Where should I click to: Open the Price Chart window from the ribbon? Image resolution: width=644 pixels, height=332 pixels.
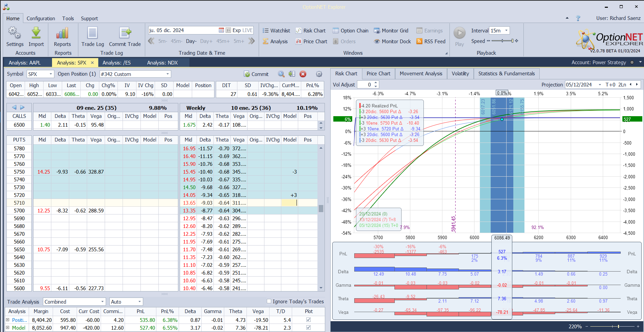pos(312,42)
